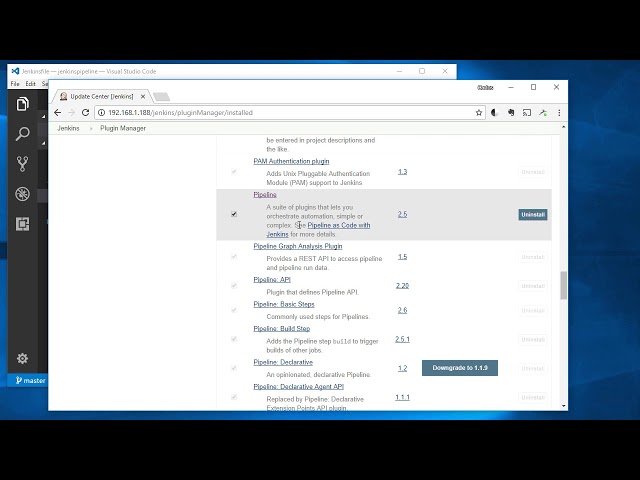Open the settings gear in VS Code
The width and height of the screenshot is (640, 480).
pyautogui.click(x=22, y=358)
